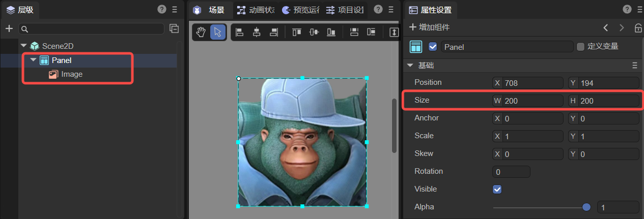Edit the Position X field
This screenshot has height=219, width=644.
click(x=528, y=83)
